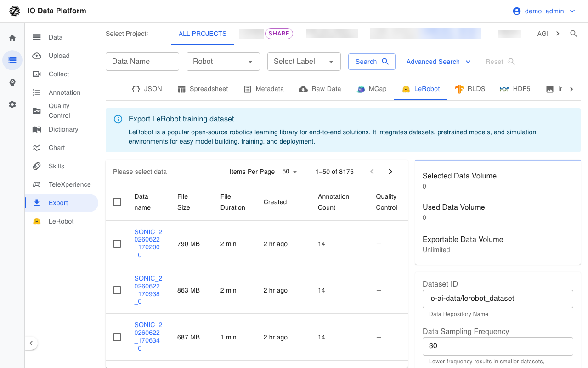Click the SHARE badge on project tab

tap(279, 33)
